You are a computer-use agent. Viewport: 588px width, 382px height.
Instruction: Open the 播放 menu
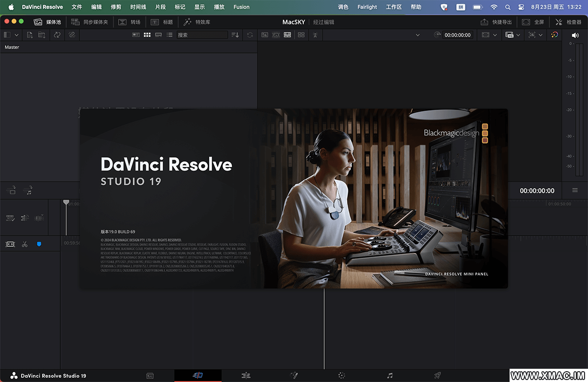pos(219,7)
